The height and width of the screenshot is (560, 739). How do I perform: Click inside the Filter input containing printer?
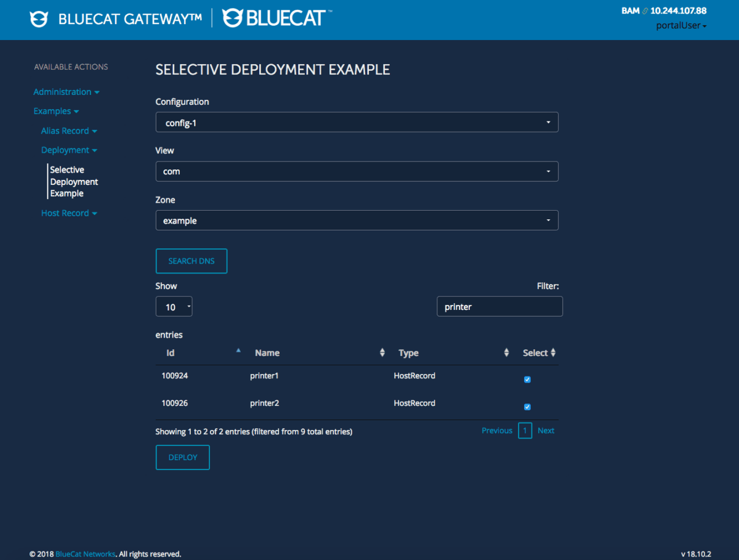(499, 306)
